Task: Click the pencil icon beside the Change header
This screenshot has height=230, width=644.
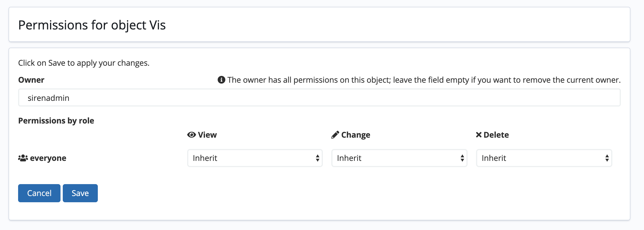Action: [335, 135]
